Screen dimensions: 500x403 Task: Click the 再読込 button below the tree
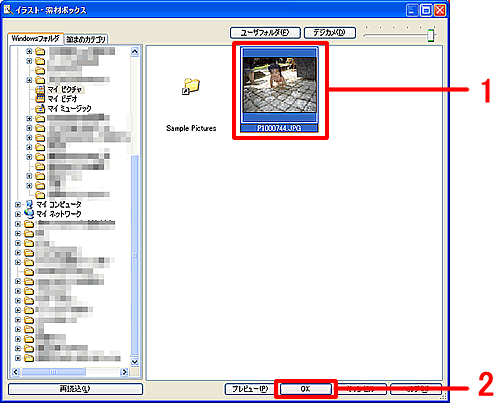(75, 389)
